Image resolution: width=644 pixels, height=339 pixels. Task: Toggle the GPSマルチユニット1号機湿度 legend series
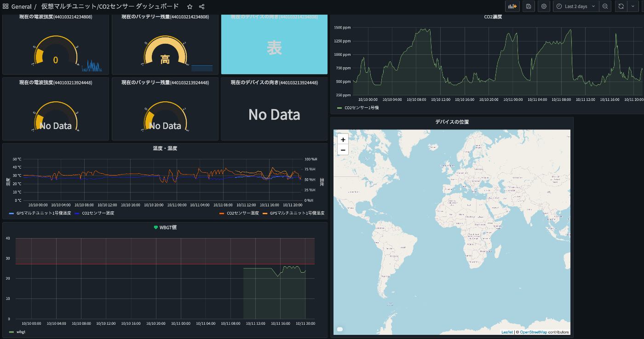297,213
